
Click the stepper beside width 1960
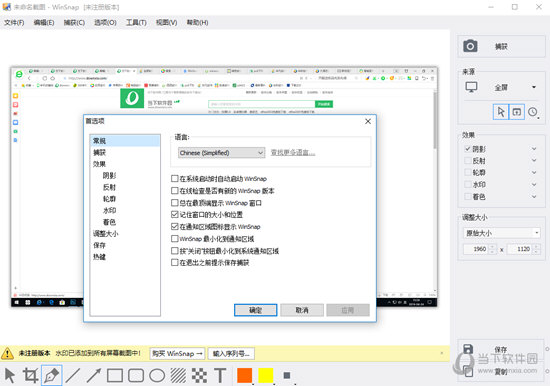pos(492,249)
